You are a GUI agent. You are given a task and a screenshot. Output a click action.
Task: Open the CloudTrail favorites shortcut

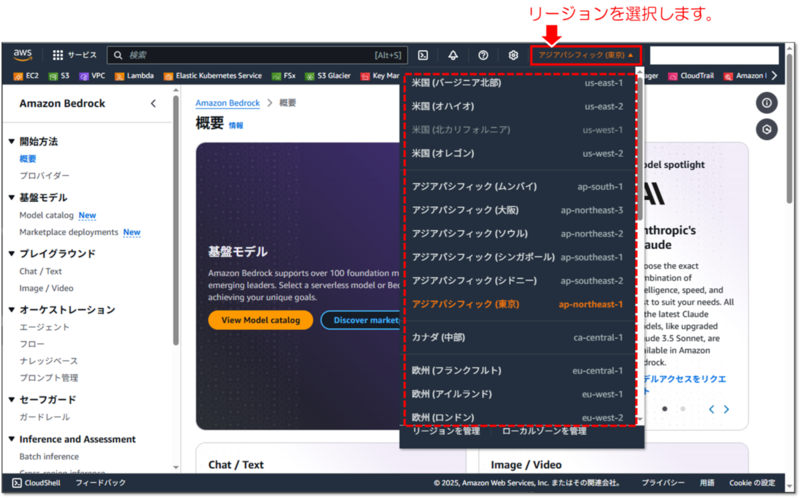691,76
